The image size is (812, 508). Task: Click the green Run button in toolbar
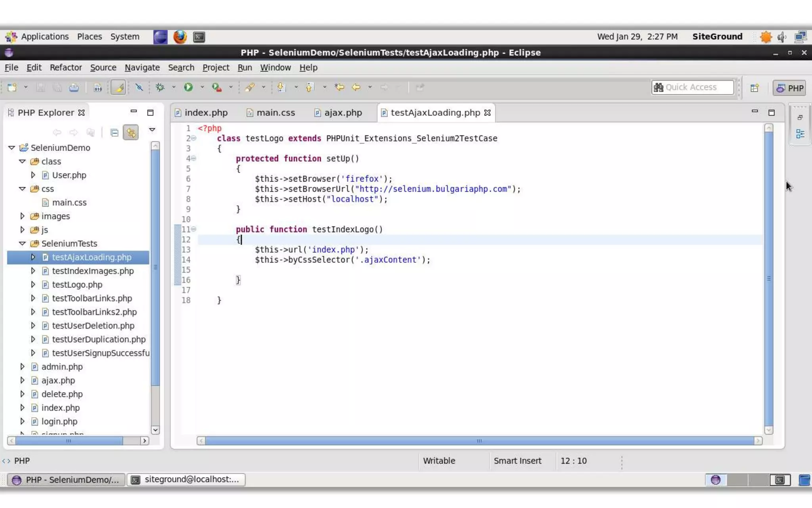click(x=188, y=87)
